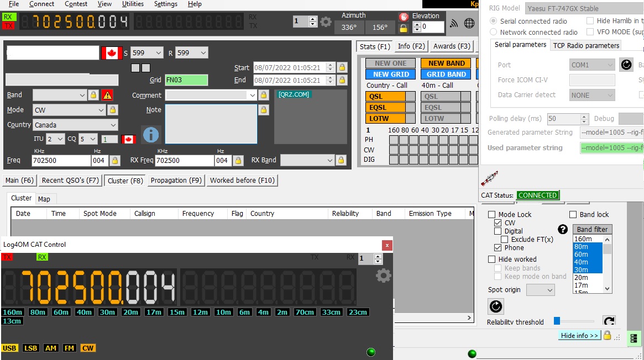Reset the Reliability threshold arrow icon
Viewport: 644px width, 360px height.
tap(609, 321)
